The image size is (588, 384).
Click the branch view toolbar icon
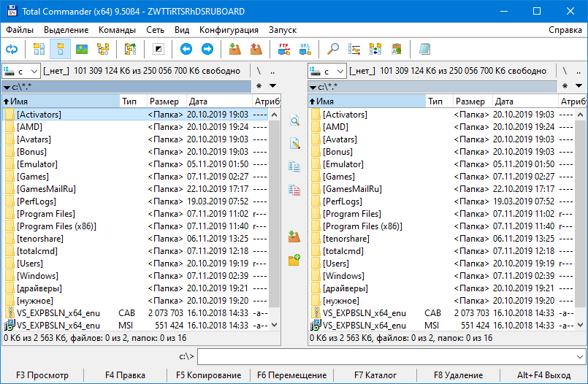pyautogui.click(x=130, y=49)
